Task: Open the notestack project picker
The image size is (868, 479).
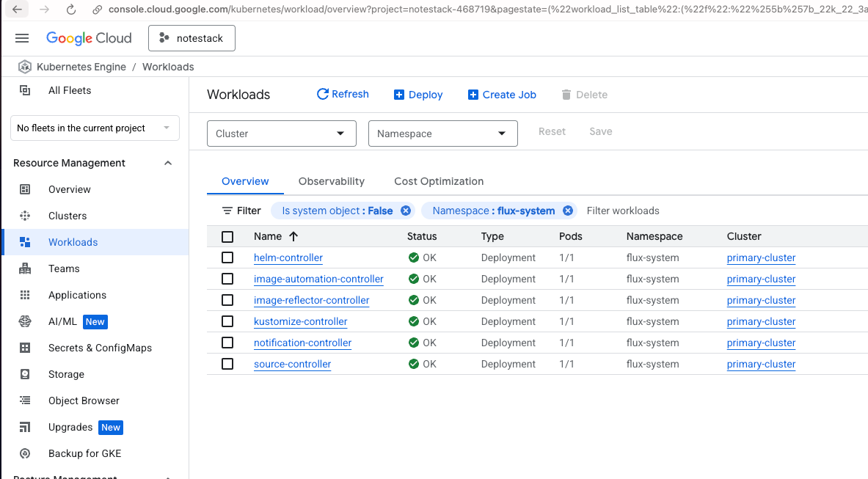Action: pyautogui.click(x=192, y=38)
